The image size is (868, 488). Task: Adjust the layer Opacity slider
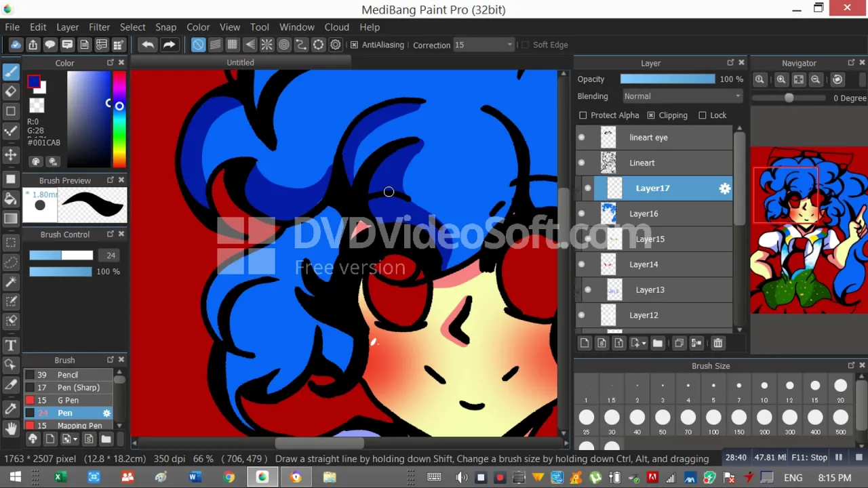[667, 79]
